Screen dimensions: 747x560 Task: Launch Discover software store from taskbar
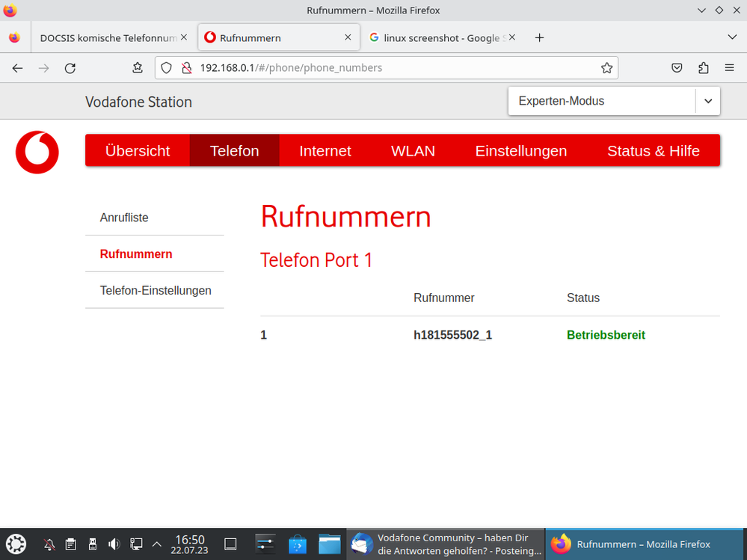[x=298, y=544]
